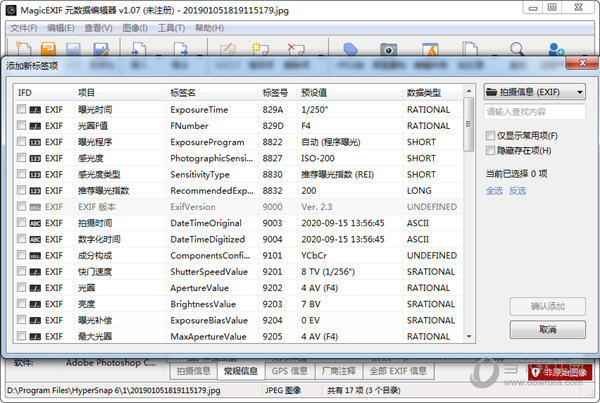
Task: Switch to the GPS 信息 tab
Action: click(290, 371)
